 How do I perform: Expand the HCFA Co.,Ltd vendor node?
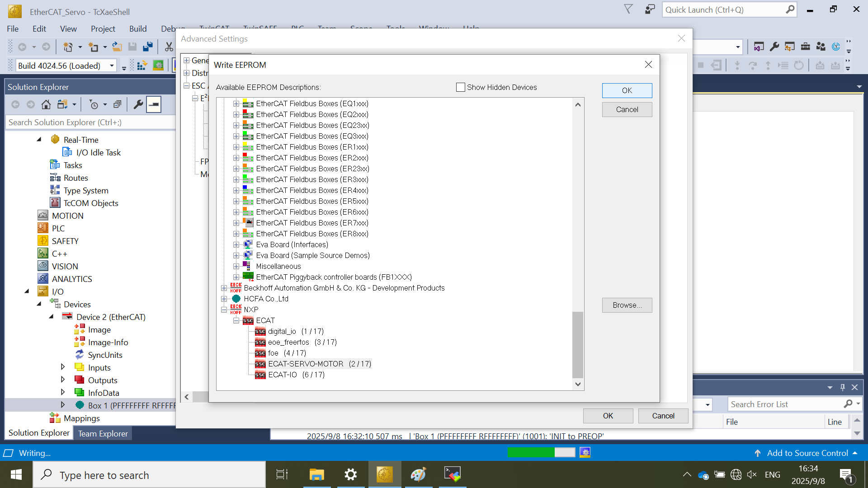(x=224, y=299)
